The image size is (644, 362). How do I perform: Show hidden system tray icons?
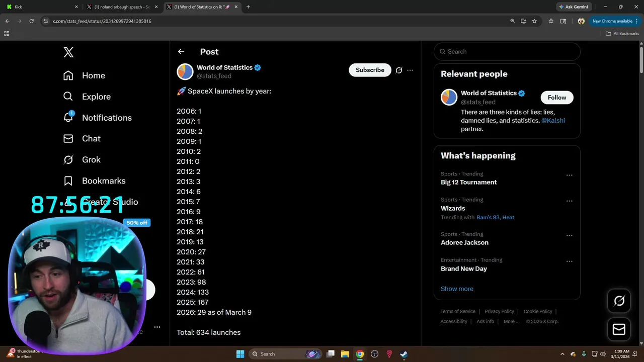point(562,354)
